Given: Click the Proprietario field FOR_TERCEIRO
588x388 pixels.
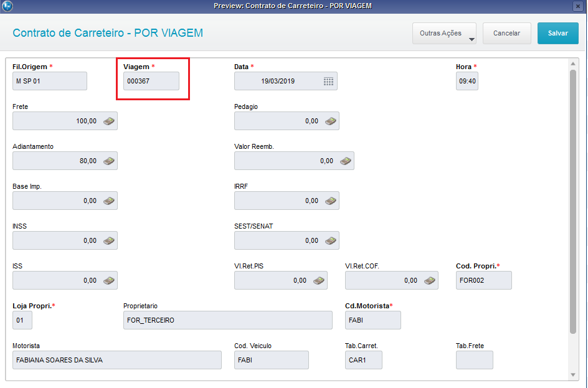Looking at the screenshot, I should (227, 321).
